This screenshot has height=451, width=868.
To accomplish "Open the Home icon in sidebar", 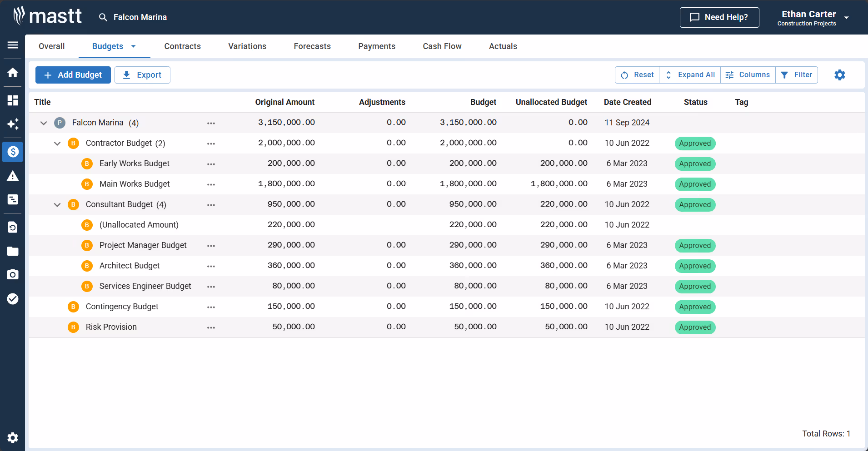I will 12,73.
